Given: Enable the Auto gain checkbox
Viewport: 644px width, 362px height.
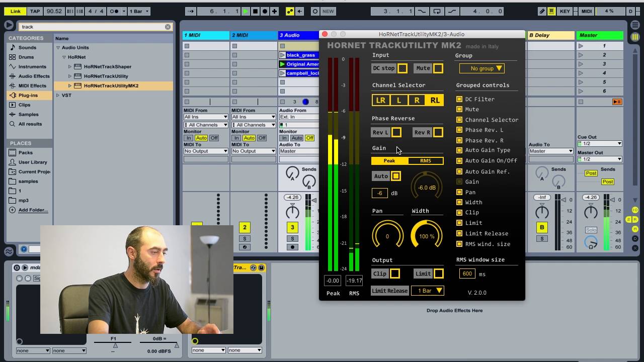Looking at the screenshot, I should pyautogui.click(x=396, y=176).
